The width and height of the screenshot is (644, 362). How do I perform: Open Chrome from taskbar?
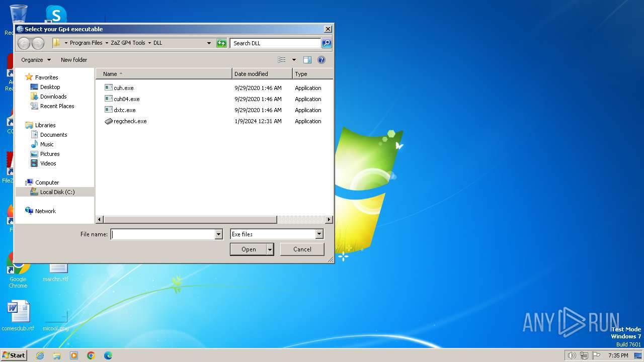click(x=91, y=355)
